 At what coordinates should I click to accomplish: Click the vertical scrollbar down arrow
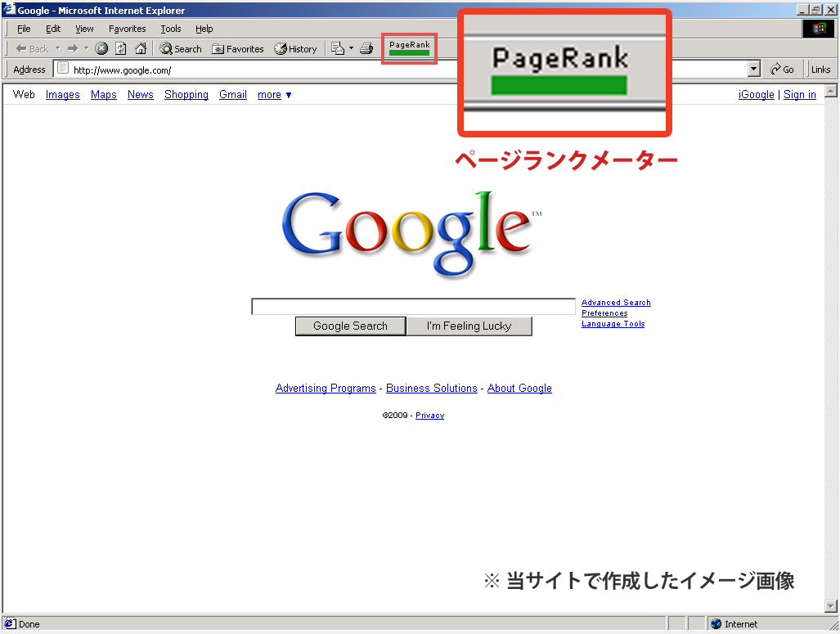pyautogui.click(x=831, y=606)
